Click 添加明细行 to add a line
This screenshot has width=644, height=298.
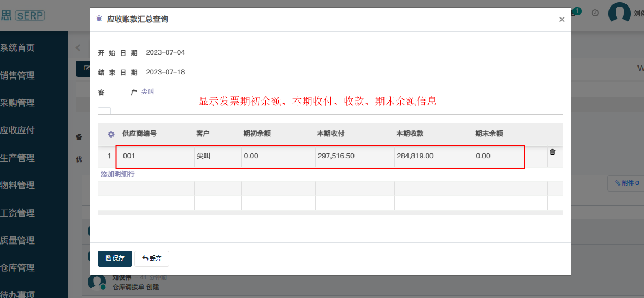117,174
